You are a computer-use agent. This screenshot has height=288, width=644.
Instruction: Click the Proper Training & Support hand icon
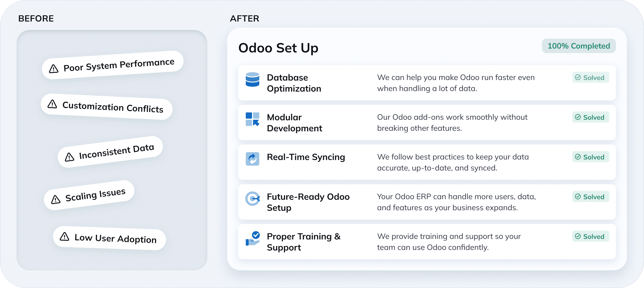coord(252,239)
